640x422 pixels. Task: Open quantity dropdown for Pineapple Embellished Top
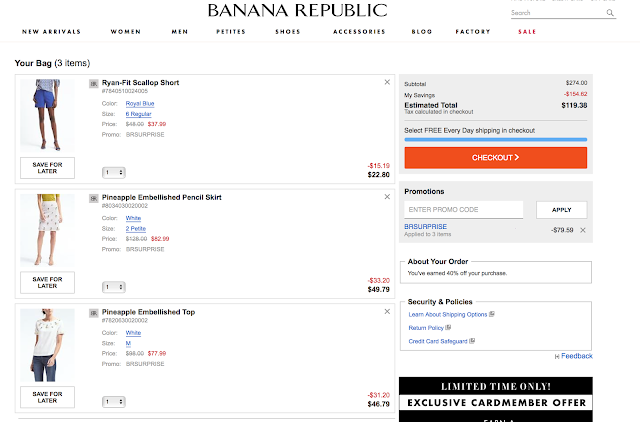coord(113,402)
